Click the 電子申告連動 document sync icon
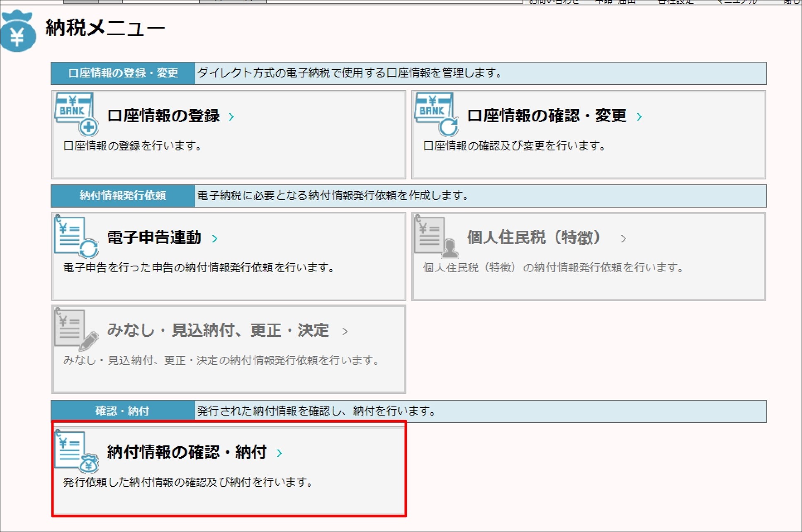The image size is (802, 532). click(76, 237)
